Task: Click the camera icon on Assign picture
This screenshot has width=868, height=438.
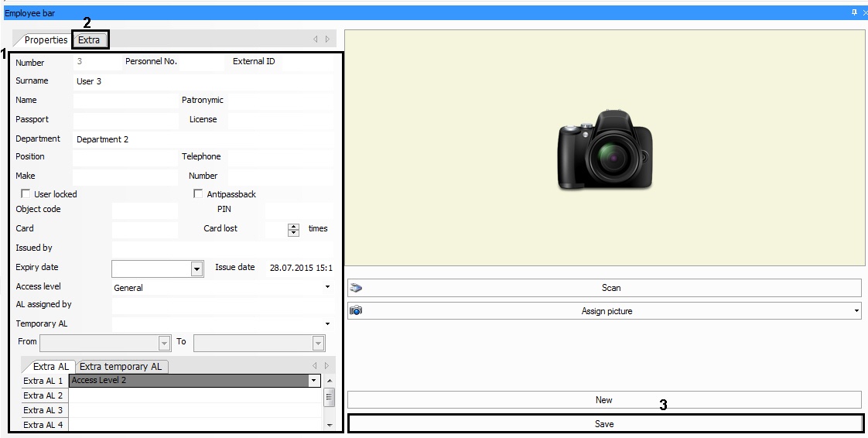Action: (356, 310)
